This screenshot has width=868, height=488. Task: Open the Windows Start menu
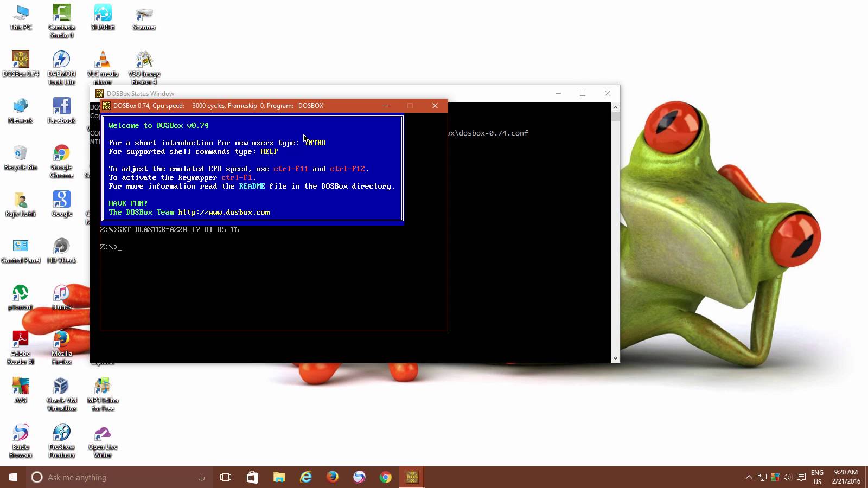13,477
